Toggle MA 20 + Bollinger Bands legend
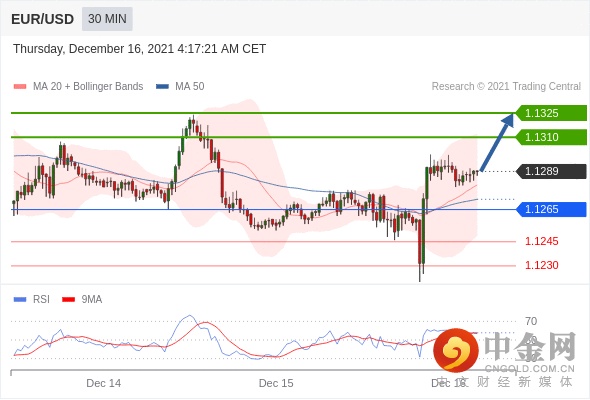Screen dimensions: 590x400 [78, 87]
